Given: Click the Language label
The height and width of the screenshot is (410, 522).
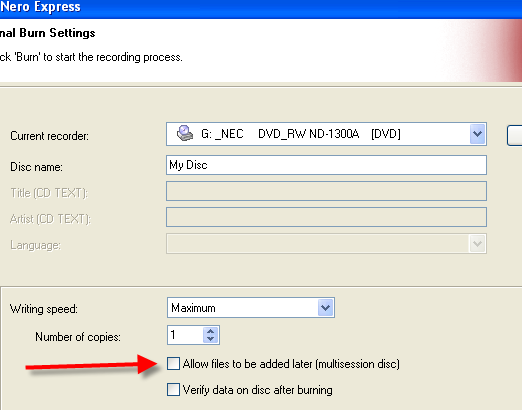Looking at the screenshot, I should pyautogui.click(x=35, y=245).
